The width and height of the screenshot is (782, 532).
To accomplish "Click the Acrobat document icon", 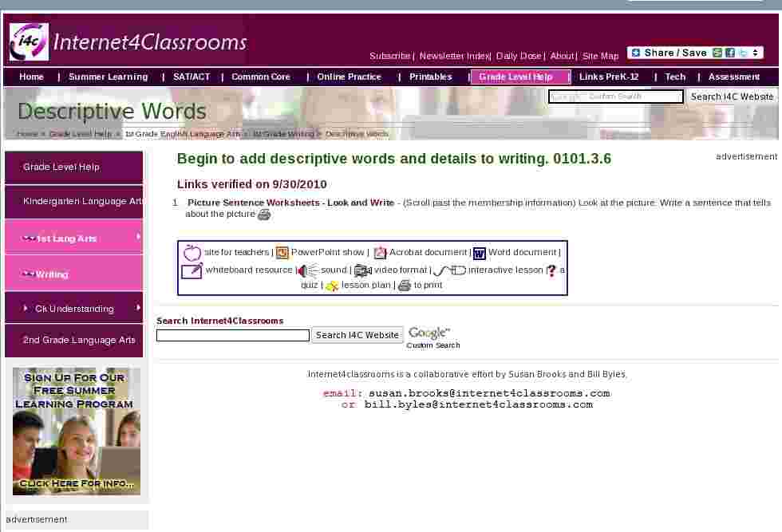I will pos(380,253).
